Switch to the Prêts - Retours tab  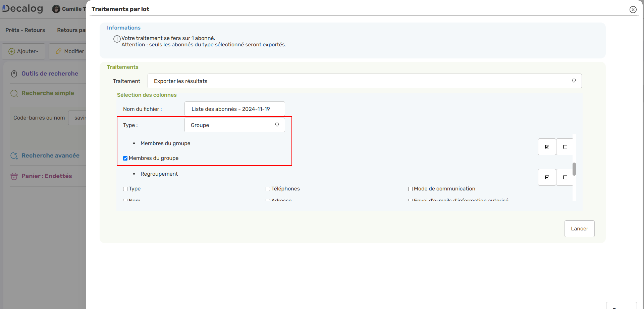point(25,30)
